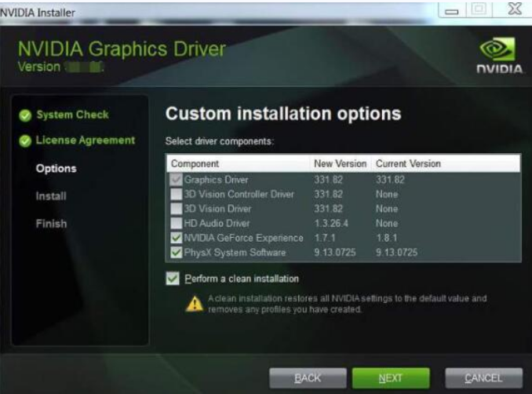Minimize the NVIDIA Installer window
This screenshot has height=394, width=532.
pyautogui.click(x=452, y=10)
